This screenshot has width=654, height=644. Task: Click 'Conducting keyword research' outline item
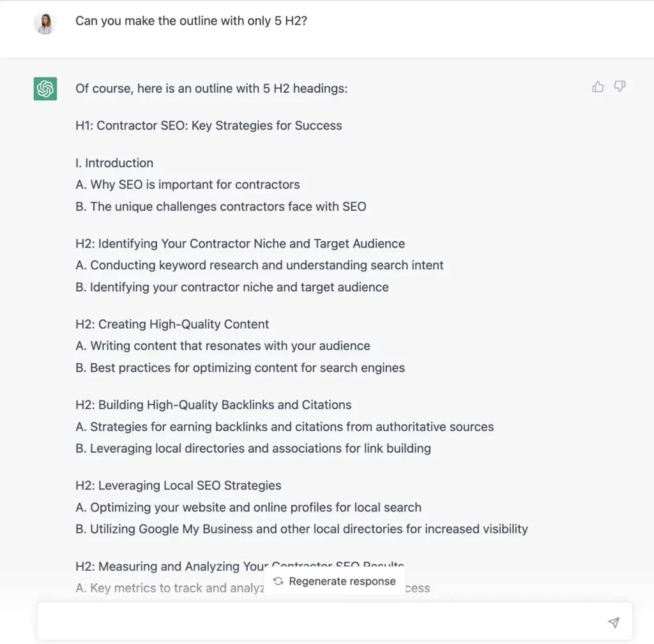point(259,266)
